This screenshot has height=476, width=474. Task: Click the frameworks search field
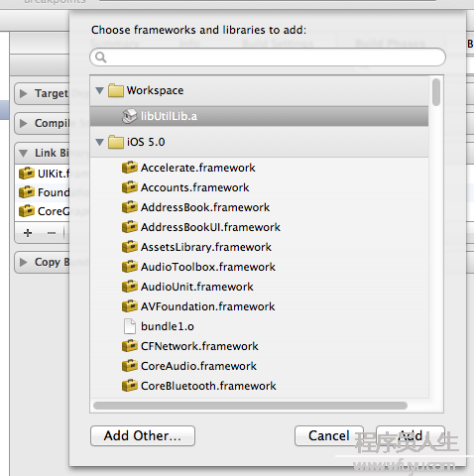[x=268, y=58]
